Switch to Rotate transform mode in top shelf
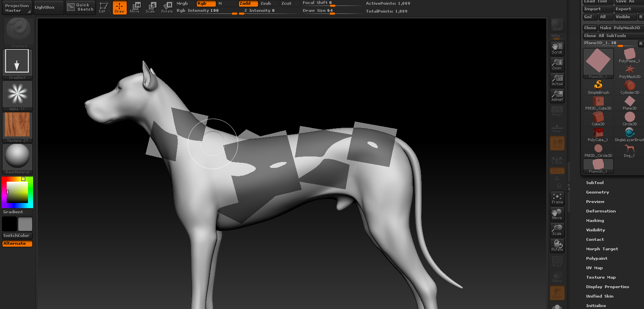 point(167,7)
